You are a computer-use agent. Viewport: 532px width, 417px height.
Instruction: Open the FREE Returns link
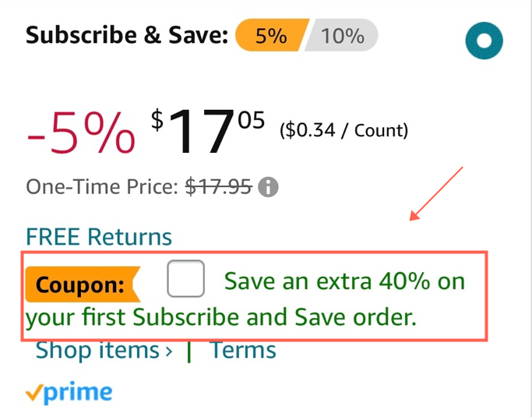tap(99, 236)
